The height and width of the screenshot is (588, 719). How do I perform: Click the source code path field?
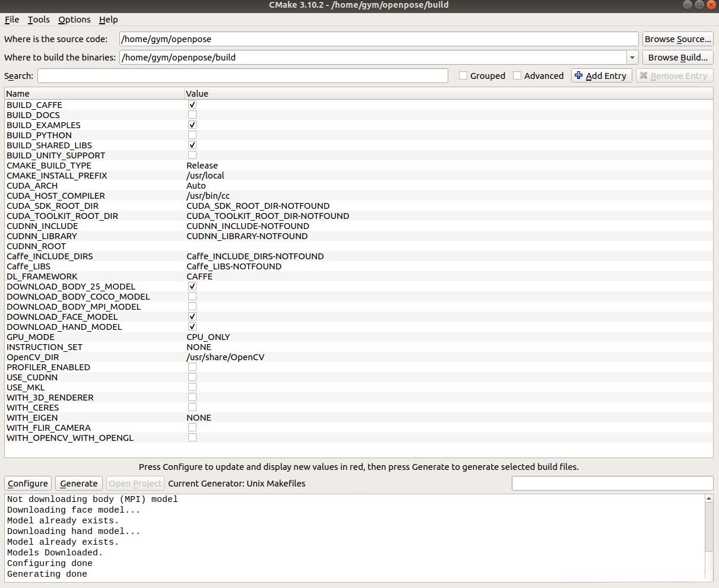point(379,39)
